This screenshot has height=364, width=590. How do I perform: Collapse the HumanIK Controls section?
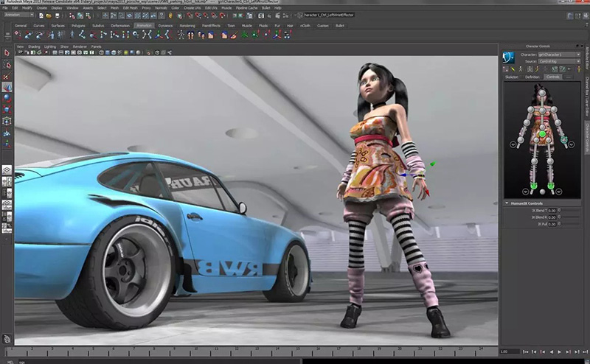[x=507, y=203]
